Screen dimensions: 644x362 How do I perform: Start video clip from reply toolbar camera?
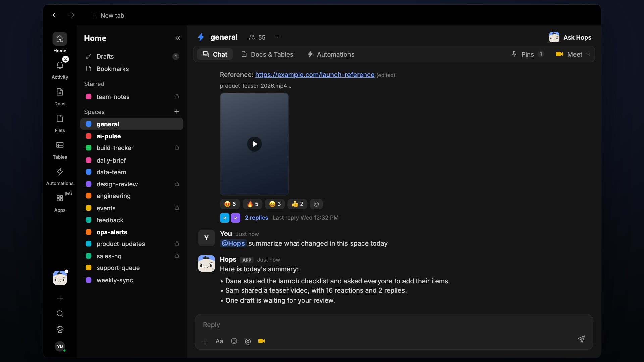[x=262, y=341]
